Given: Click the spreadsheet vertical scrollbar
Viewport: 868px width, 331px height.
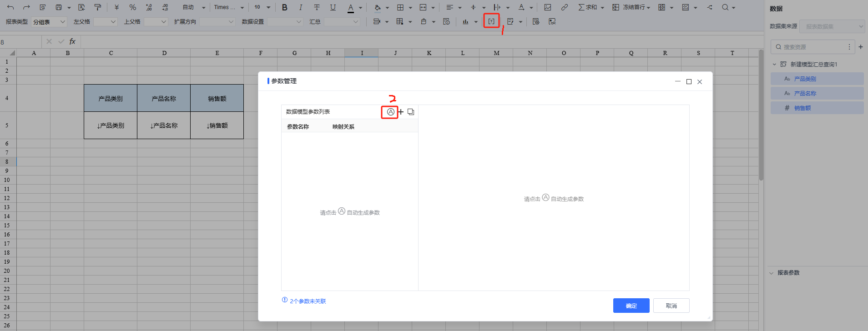Looking at the screenshot, I should tap(761, 115).
